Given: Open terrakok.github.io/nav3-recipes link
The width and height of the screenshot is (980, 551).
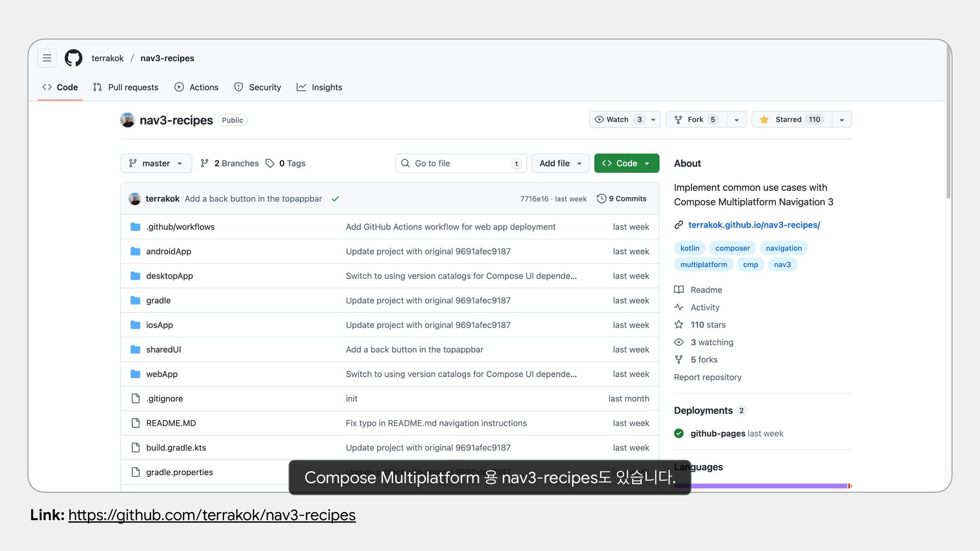Looking at the screenshot, I should 753,225.
